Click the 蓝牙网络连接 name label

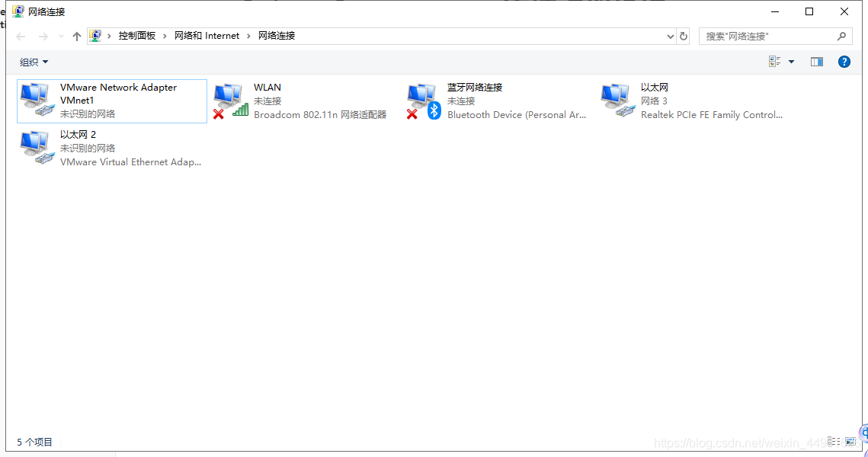pyautogui.click(x=475, y=88)
